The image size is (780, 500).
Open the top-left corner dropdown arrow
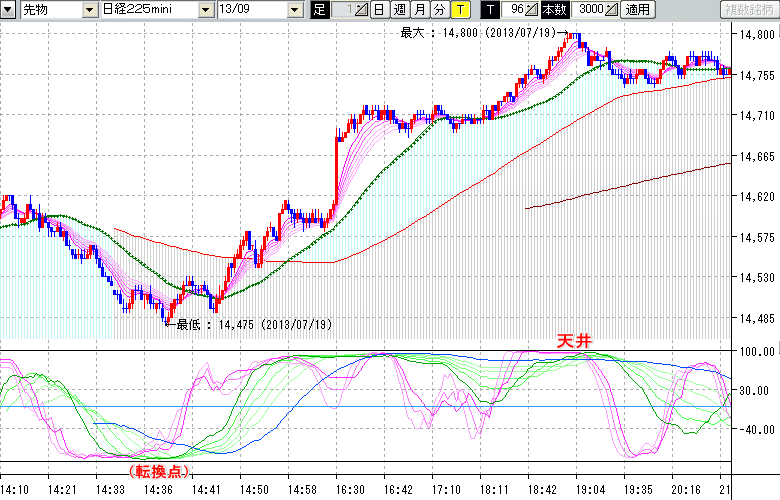(9, 10)
